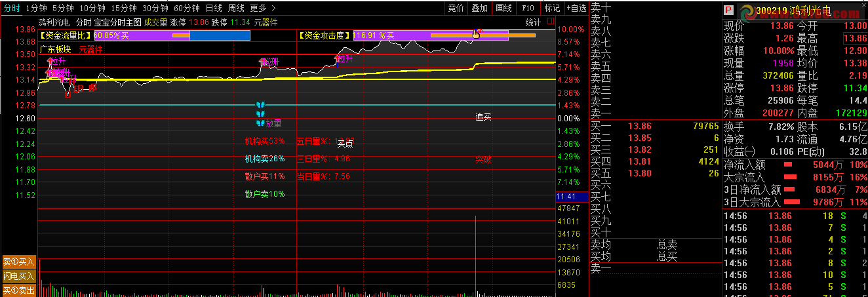The image size is (868, 297).
Task: Switch to the 日线 daily chart tab
Action: pyautogui.click(x=213, y=8)
